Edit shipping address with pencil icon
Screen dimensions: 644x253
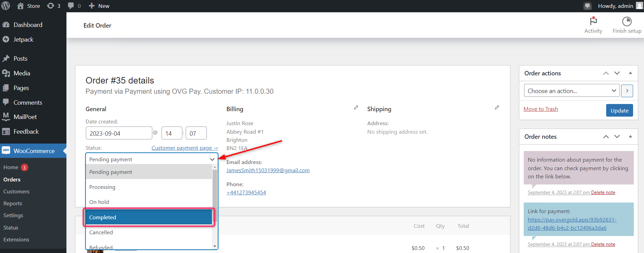pos(497,107)
